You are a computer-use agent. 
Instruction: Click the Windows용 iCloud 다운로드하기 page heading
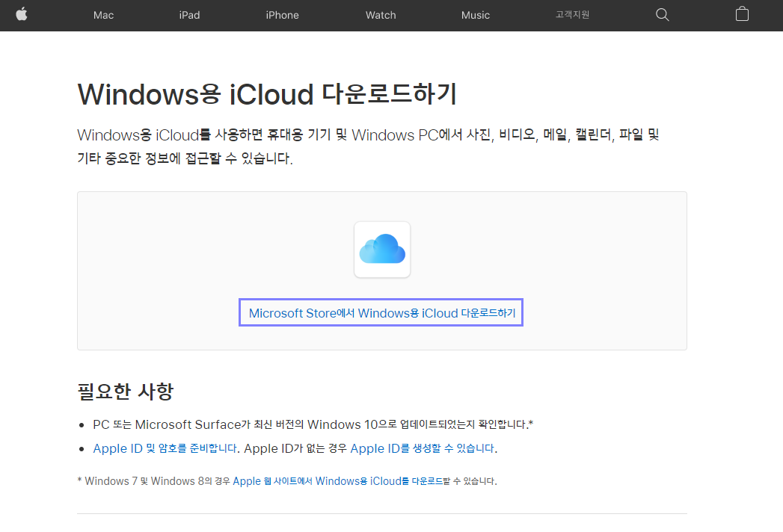tap(267, 94)
